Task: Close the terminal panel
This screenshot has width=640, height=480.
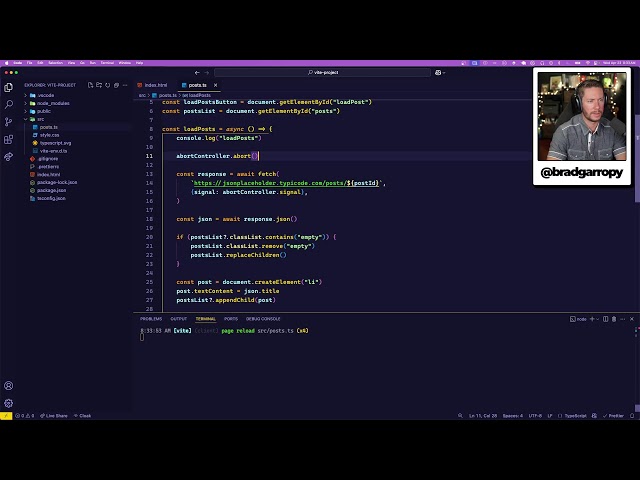Action: tap(632, 319)
